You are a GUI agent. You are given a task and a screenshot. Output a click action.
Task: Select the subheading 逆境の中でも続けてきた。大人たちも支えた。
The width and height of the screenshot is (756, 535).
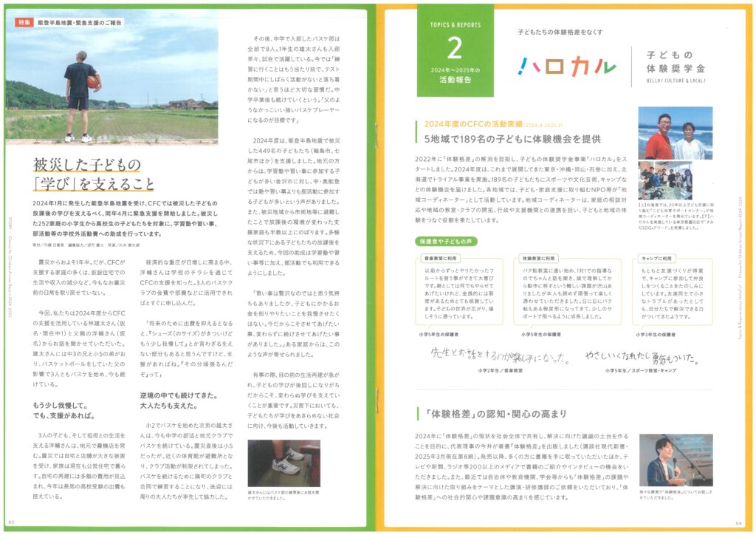coord(179,401)
